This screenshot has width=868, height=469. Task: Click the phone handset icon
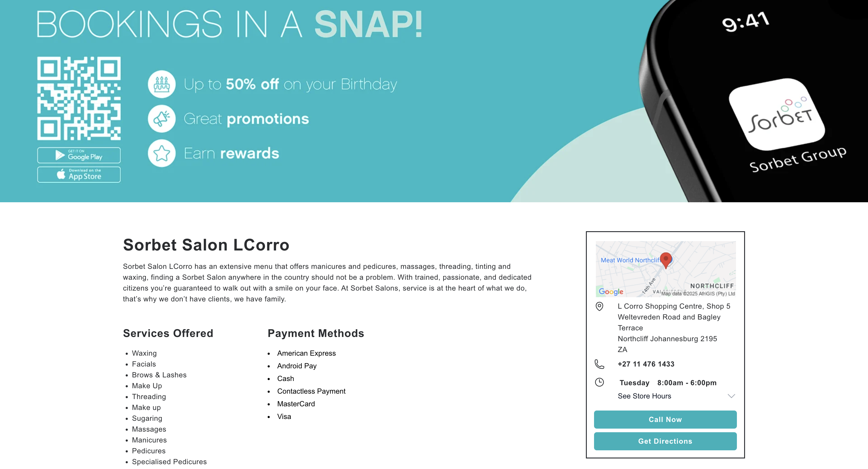pos(599,364)
